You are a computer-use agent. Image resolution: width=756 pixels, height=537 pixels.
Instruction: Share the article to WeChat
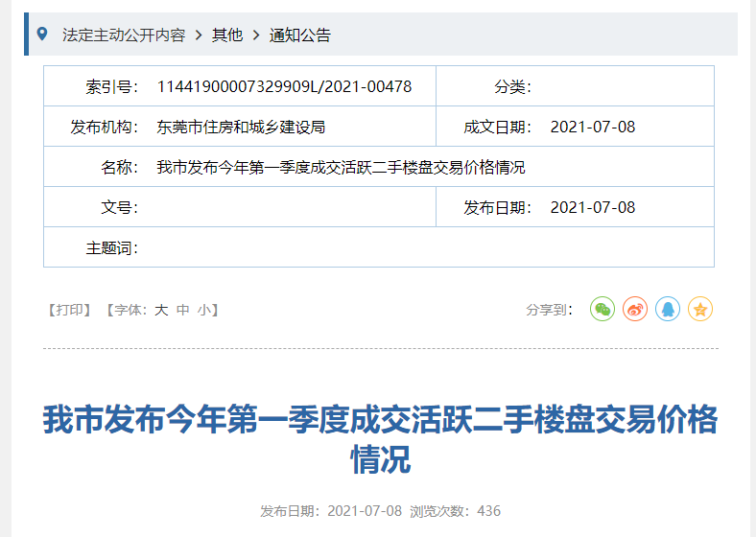click(602, 309)
